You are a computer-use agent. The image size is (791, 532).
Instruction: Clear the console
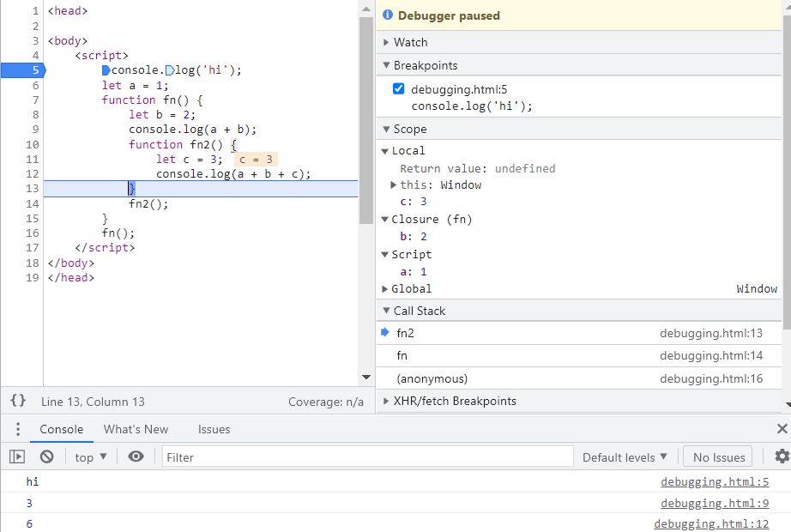[47, 456]
